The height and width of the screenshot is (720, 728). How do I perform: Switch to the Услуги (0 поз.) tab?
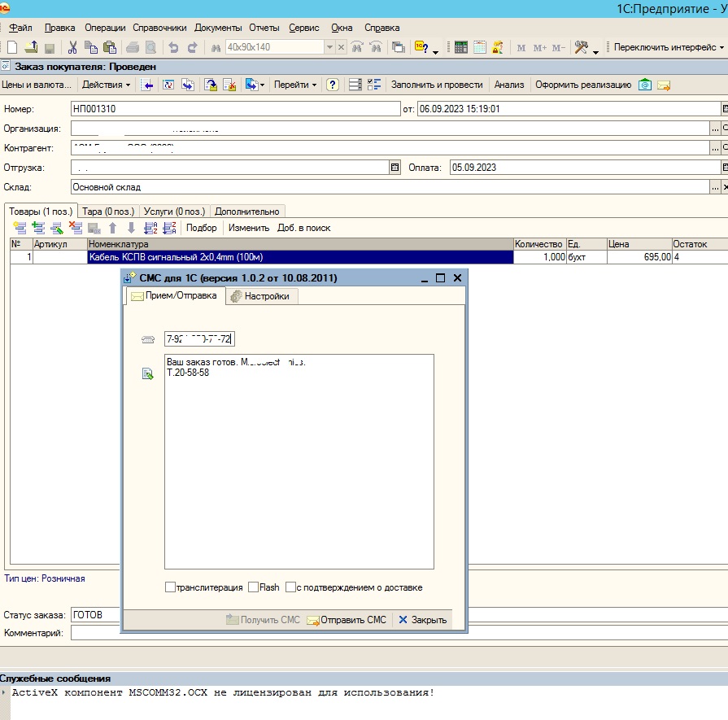pyautogui.click(x=174, y=212)
